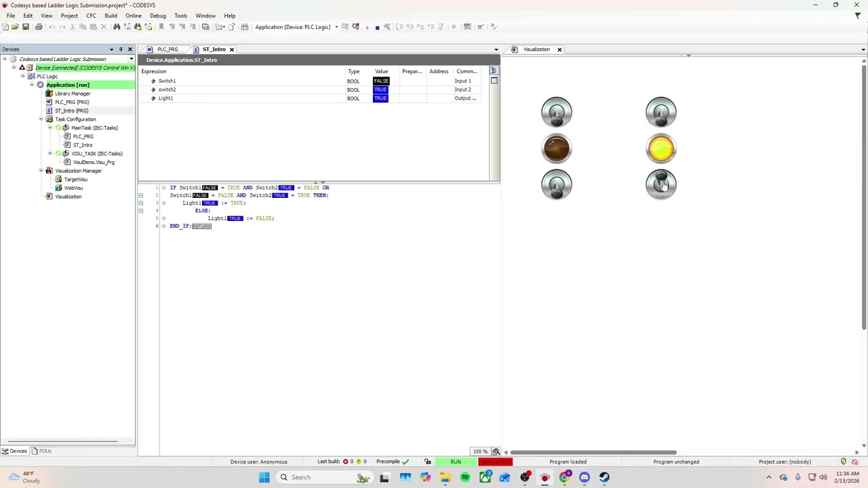Click the Logout from device icon
The image size is (868, 488).
coord(355,26)
